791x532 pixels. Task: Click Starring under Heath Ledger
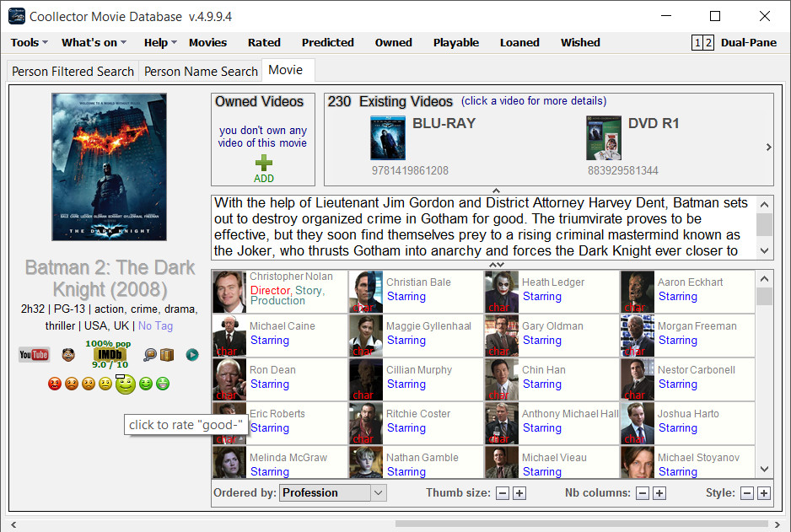[x=541, y=297]
